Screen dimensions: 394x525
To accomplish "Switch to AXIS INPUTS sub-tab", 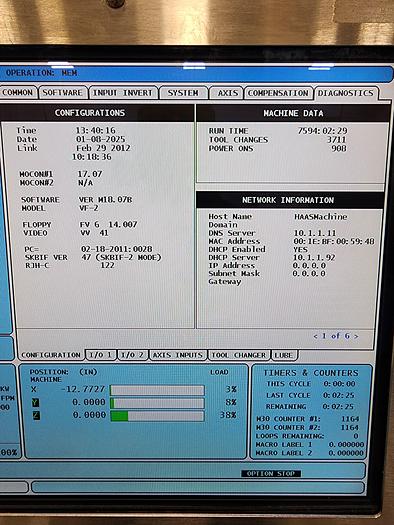I will point(178,355).
